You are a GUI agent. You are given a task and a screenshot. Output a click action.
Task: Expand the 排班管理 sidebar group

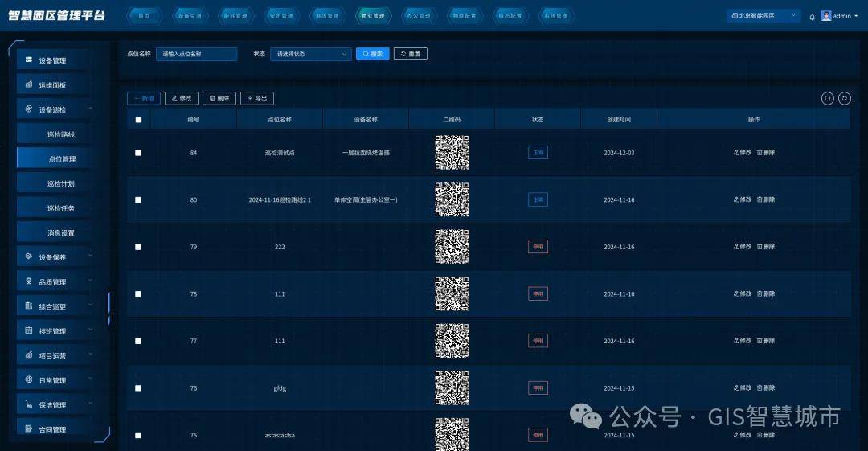tap(91, 330)
